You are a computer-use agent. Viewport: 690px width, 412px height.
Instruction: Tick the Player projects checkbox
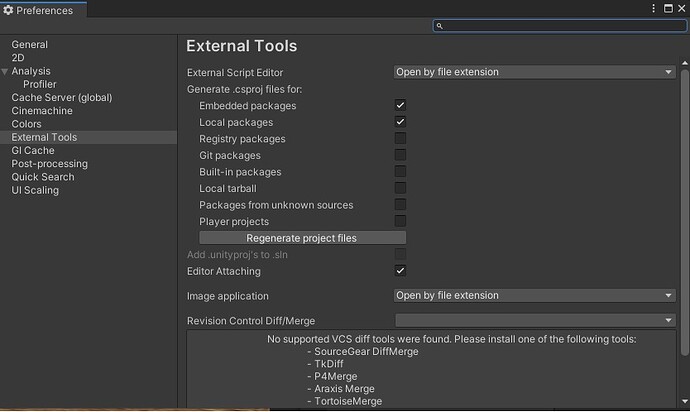click(400, 221)
